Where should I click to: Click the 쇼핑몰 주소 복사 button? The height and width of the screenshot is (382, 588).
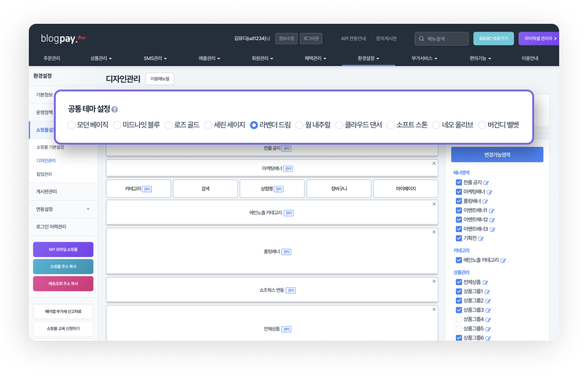63,267
